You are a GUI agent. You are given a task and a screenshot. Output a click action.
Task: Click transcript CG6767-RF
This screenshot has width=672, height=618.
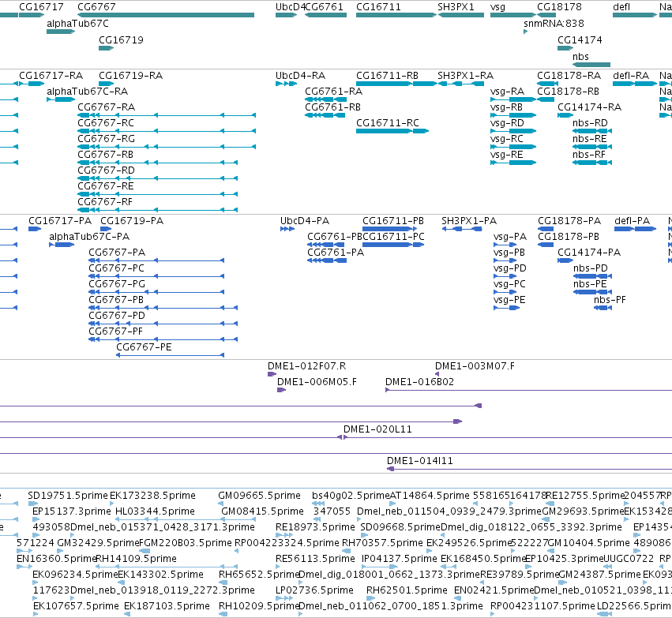click(x=104, y=202)
